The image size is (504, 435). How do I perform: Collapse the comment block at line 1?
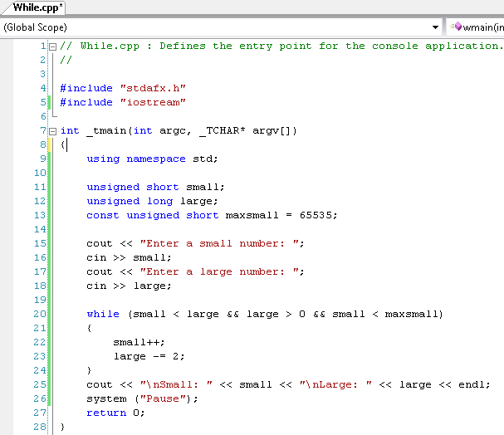[52, 47]
